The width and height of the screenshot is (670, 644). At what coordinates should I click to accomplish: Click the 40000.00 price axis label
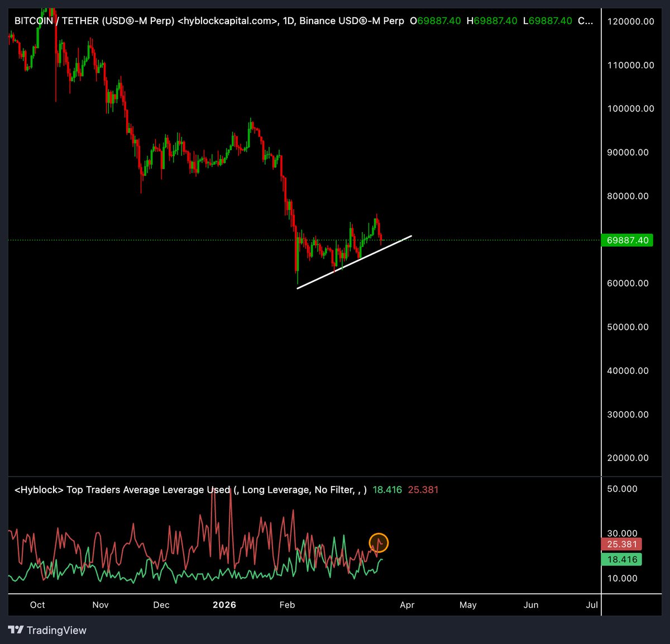coord(628,371)
